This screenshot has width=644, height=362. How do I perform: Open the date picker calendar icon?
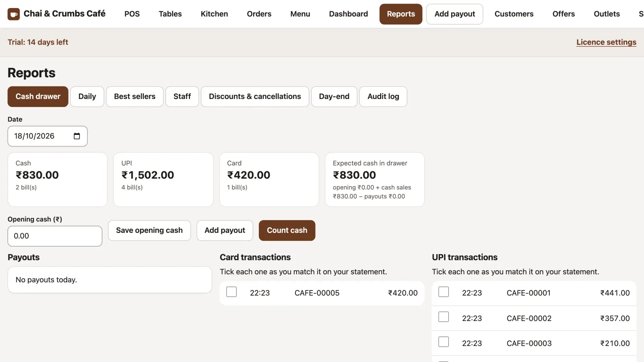pos(77,136)
